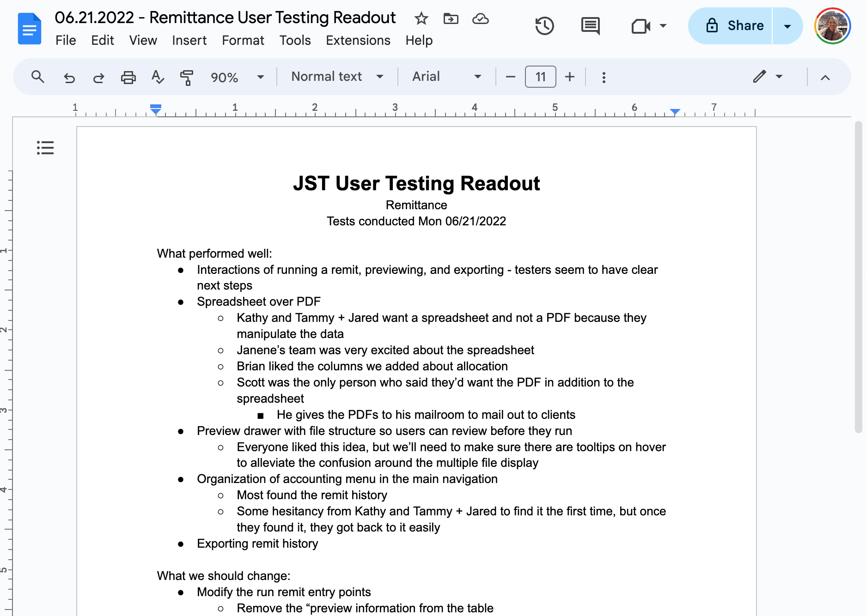Open the editing mode pencil dropdown
The image size is (866, 616).
tap(768, 77)
